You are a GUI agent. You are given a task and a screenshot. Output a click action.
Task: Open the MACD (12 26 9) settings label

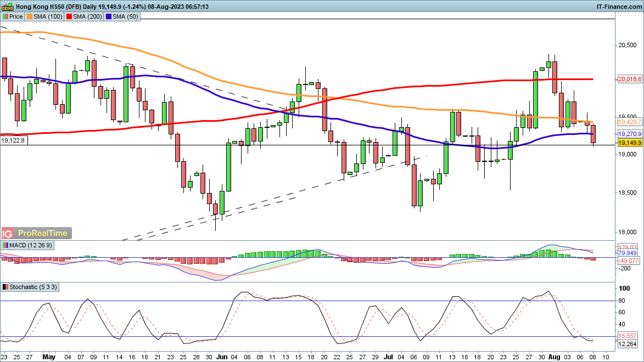(31, 245)
